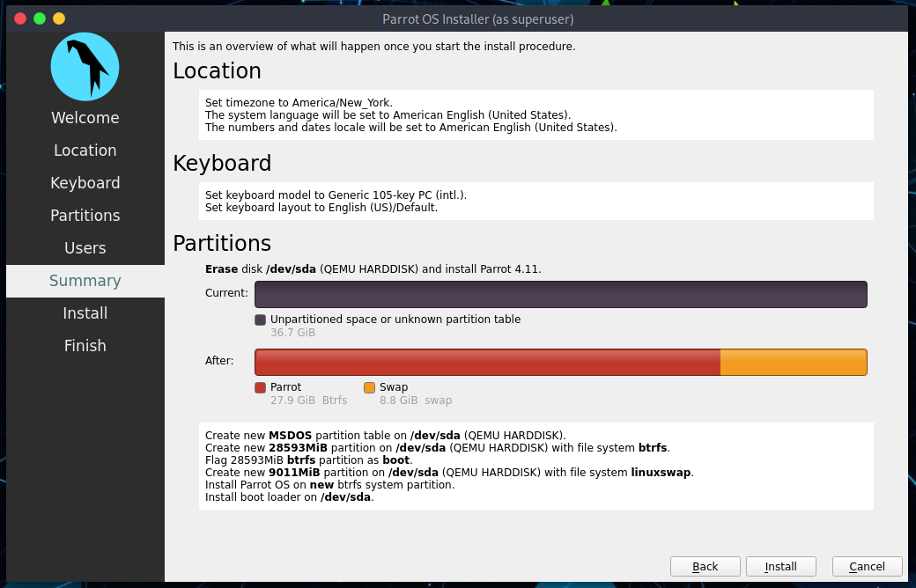Click the red Parrot legend swatch
This screenshot has height=588, width=916.
261,387
